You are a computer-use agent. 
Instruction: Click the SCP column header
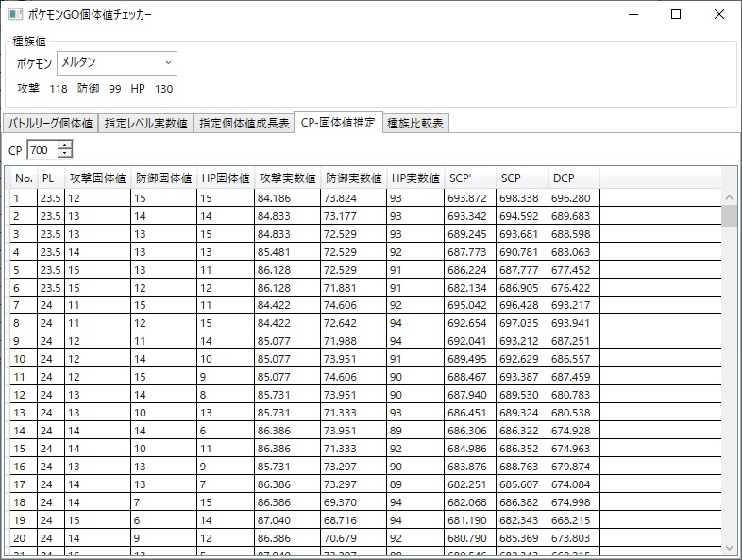coord(522,178)
